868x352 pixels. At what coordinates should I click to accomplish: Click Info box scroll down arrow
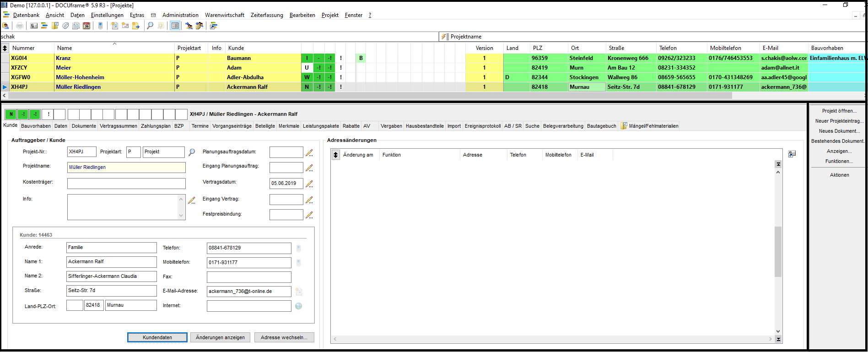tap(181, 216)
